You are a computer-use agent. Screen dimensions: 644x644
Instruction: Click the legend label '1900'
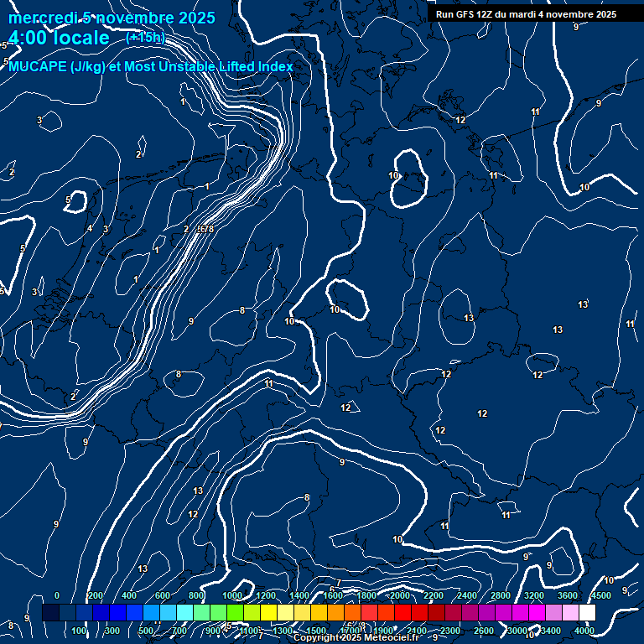pyautogui.click(x=383, y=631)
